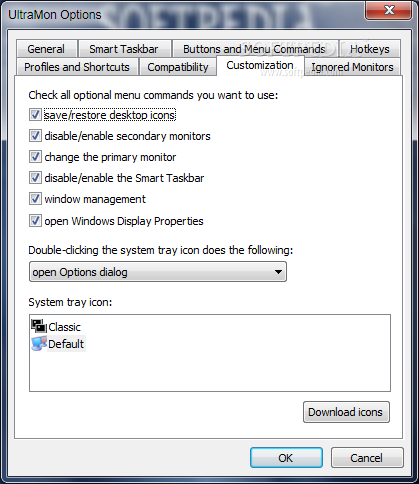Viewport: 419px width, 484px height.
Task: Click the Cancel button
Action: pos(367,458)
